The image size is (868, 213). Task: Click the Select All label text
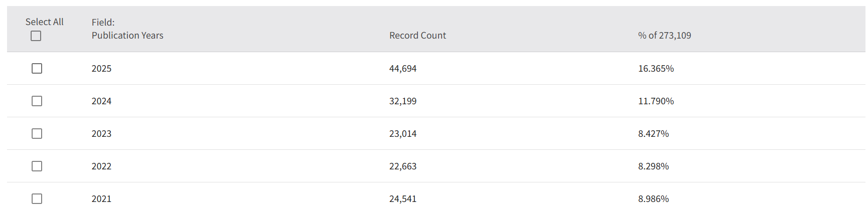pyautogui.click(x=44, y=22)
